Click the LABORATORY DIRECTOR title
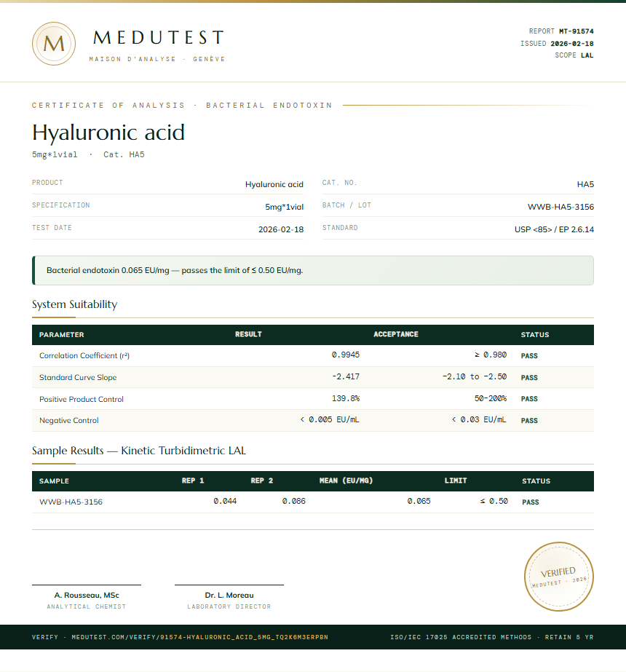The width and height of the screenshot is (626, 672). pos(229,607)
